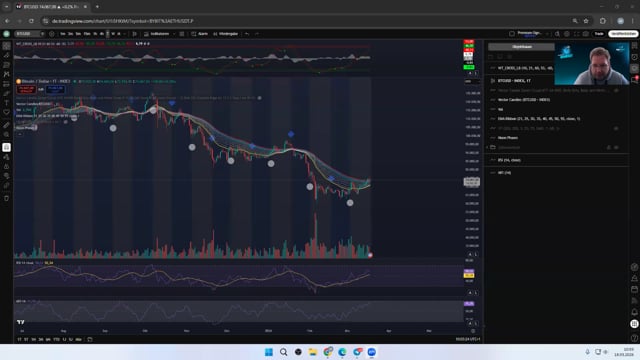Switch the chart to fullscreen mode
640x360 pixels.
(x=576, y=34)
